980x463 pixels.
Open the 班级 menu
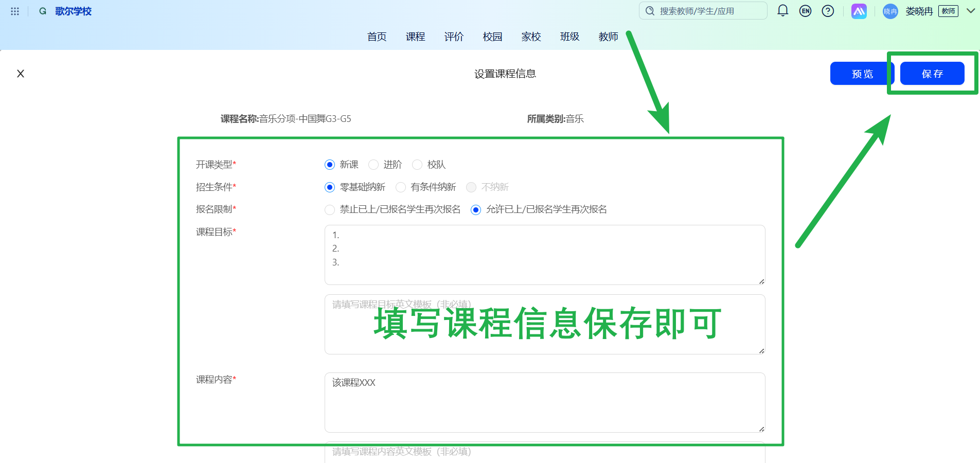569,37
